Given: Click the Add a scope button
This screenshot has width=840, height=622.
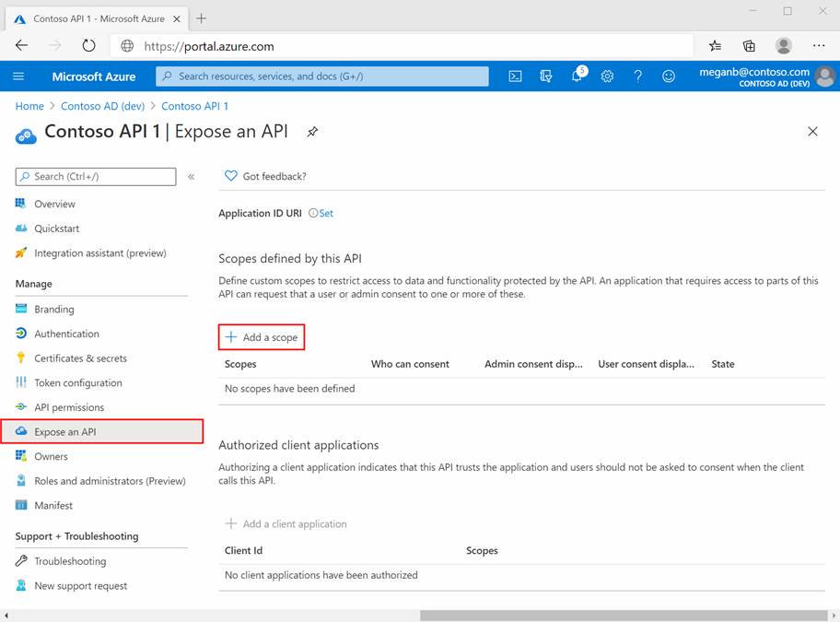Looking at the screenshot, I should (262, 336).
